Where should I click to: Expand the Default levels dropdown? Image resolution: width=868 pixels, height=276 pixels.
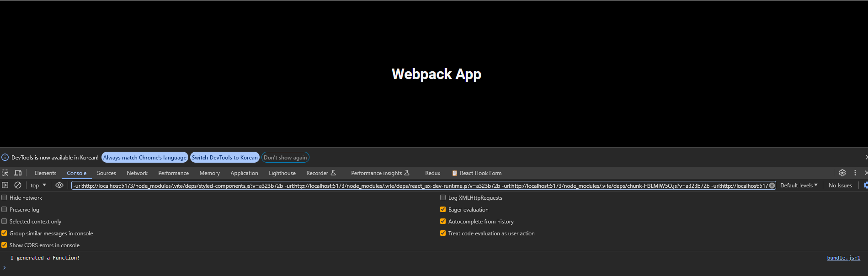click(799, 185)
